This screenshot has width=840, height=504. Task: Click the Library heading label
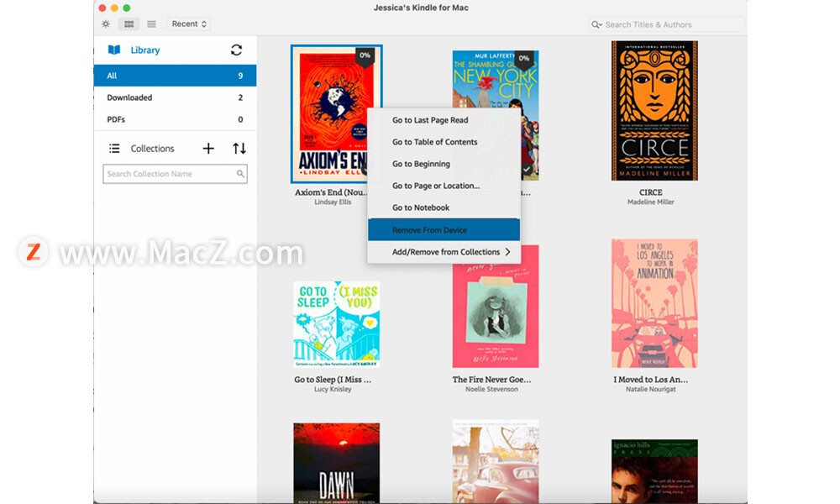click(x=145, y=50)
